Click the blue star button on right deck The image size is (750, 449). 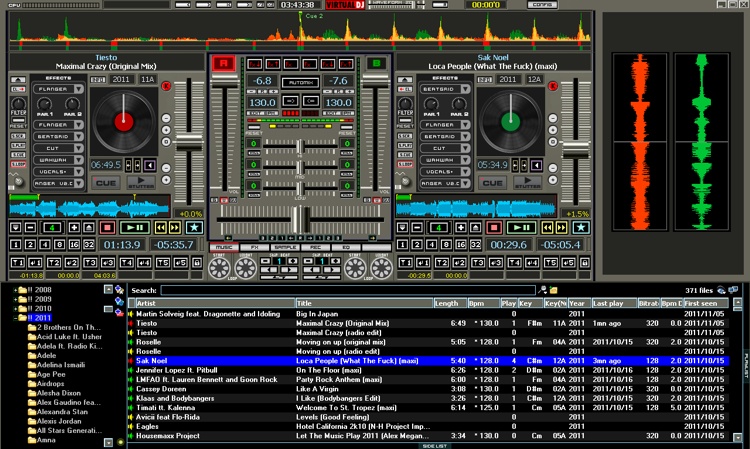click(581, 228)
